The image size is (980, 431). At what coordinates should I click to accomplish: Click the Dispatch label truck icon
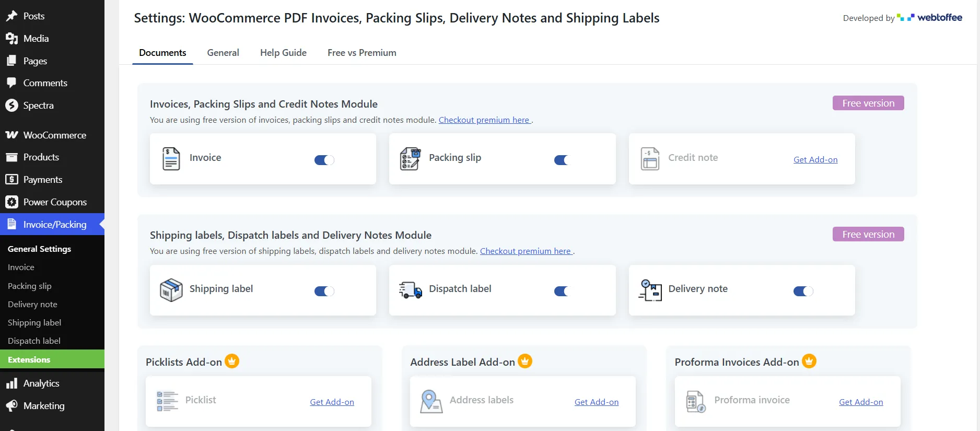411,290
